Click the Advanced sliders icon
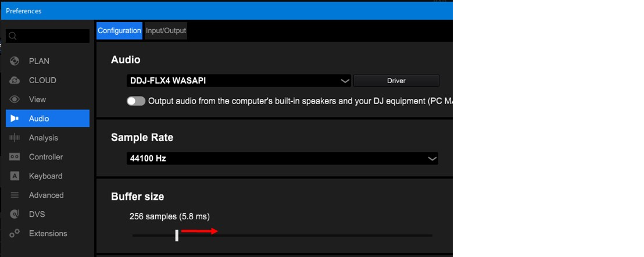Viewport: 644px width, 257px height. (x=15, y=195)
